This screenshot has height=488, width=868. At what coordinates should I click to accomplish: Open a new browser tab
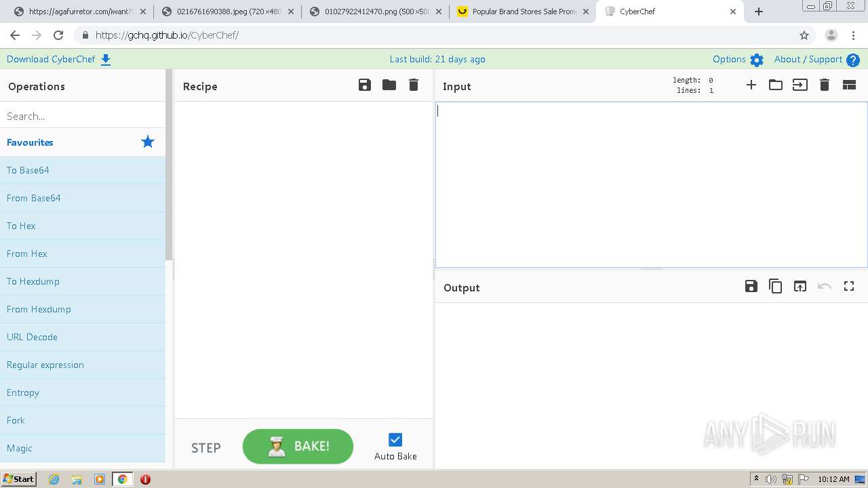coord(759,12)
